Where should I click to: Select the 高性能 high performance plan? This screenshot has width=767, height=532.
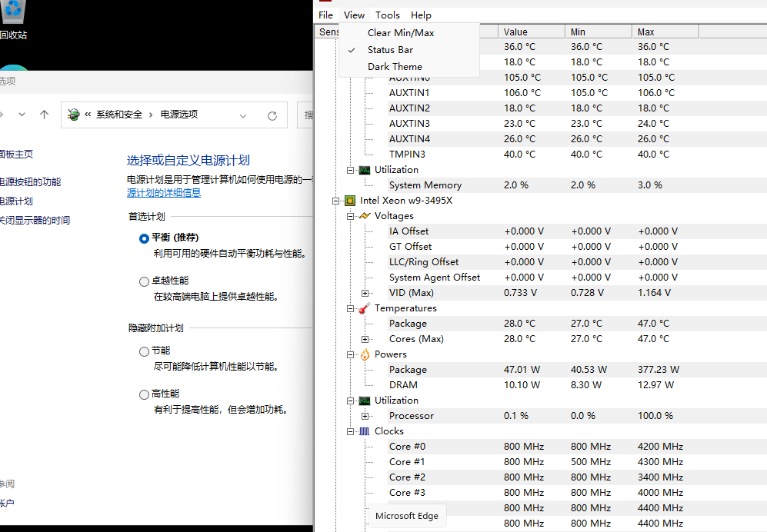coord(144,394)
